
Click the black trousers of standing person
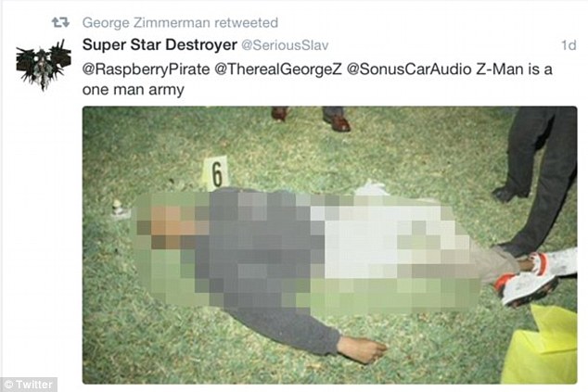click(538, 180)
